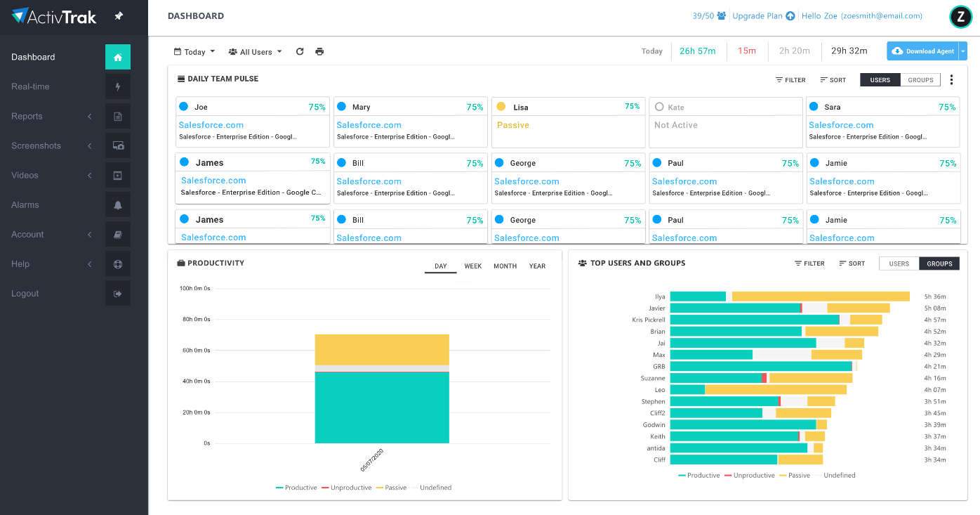
Task: Switch Daily Team Pulse to Groups view
Action: pyautogui.click(x=920, y=80)
